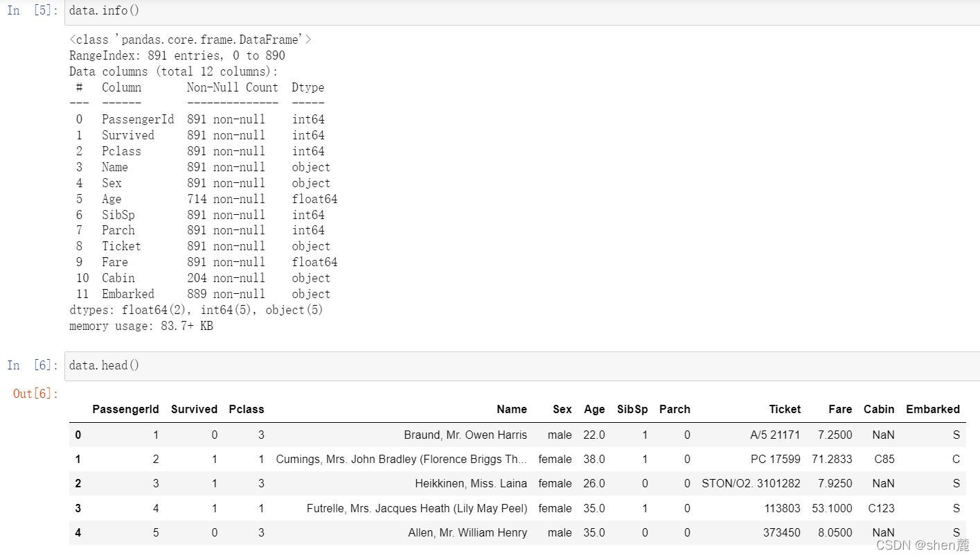Click the name cell 'Braund, Mr. Owen Harris'

tap(465, 435)
